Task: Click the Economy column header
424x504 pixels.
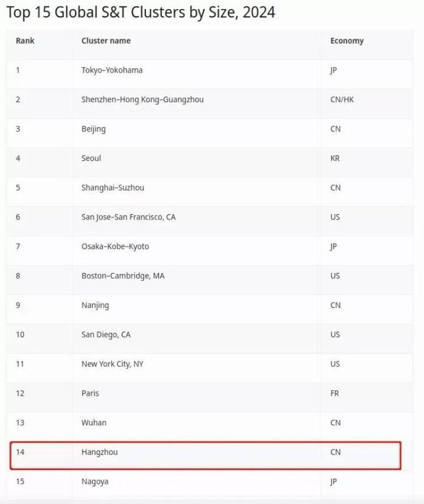Action: click(x=347, y=41)
